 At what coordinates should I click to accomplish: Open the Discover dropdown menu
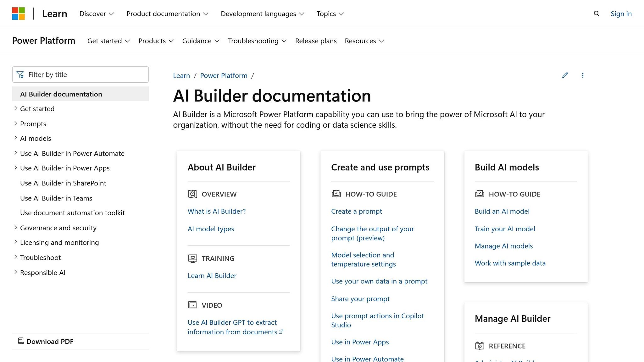[97, 14]
